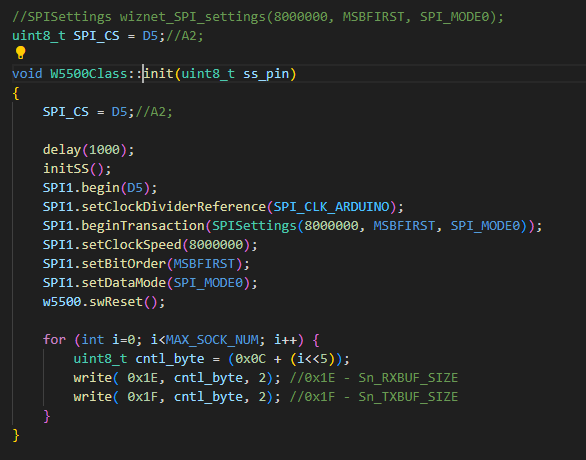Click the pink closing brace of for loop

pos(47,416)
